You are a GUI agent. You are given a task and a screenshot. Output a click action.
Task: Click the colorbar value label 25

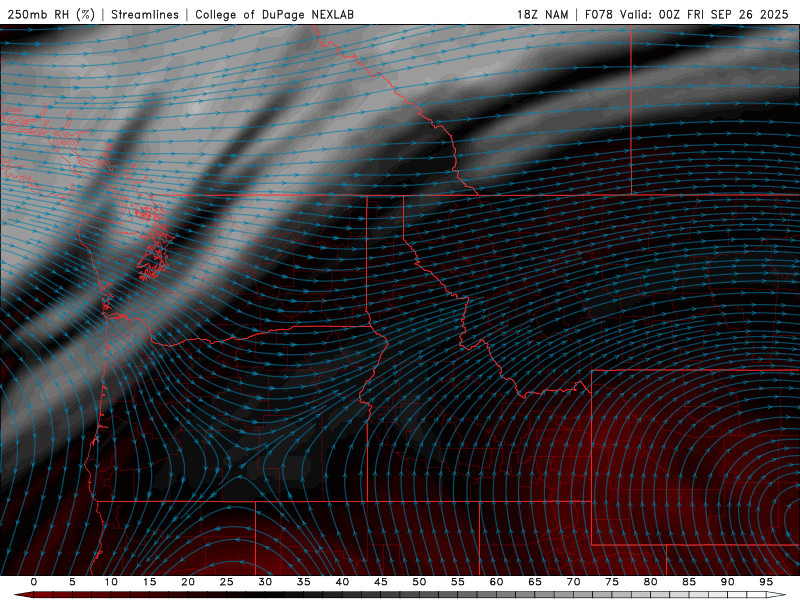[x=227, y=582]
